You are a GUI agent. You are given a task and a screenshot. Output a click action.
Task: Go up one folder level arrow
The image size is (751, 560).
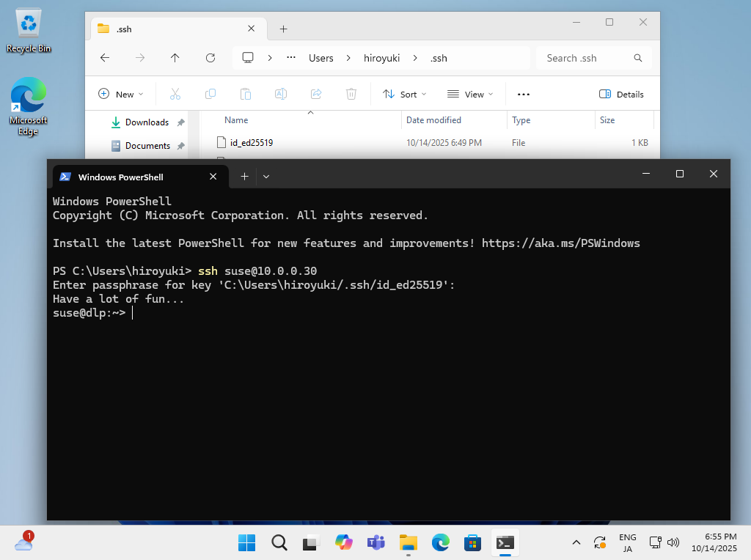175,58
